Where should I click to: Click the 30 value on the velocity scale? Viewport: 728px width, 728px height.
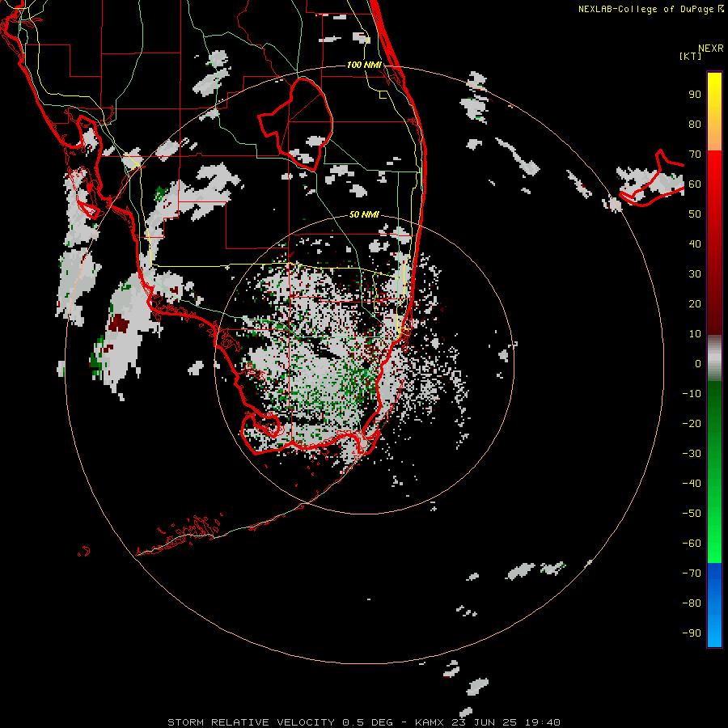point(695,274)
